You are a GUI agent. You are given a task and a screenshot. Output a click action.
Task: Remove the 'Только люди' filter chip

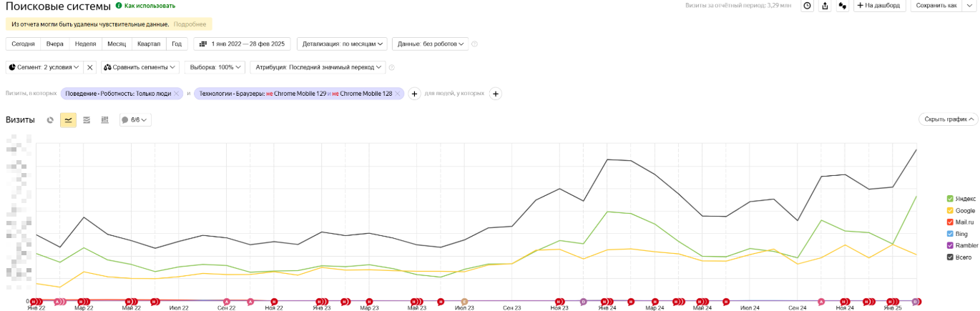[177, 94]
